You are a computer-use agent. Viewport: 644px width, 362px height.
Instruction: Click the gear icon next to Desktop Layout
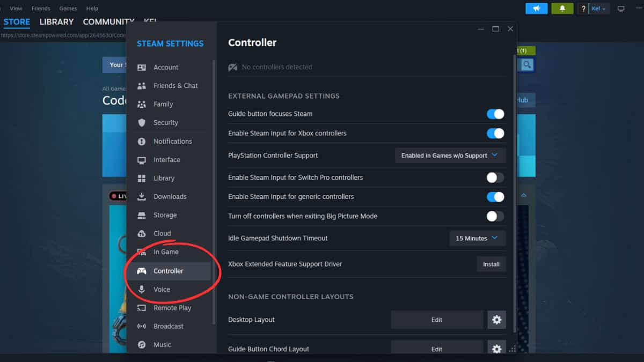(496, 320)
